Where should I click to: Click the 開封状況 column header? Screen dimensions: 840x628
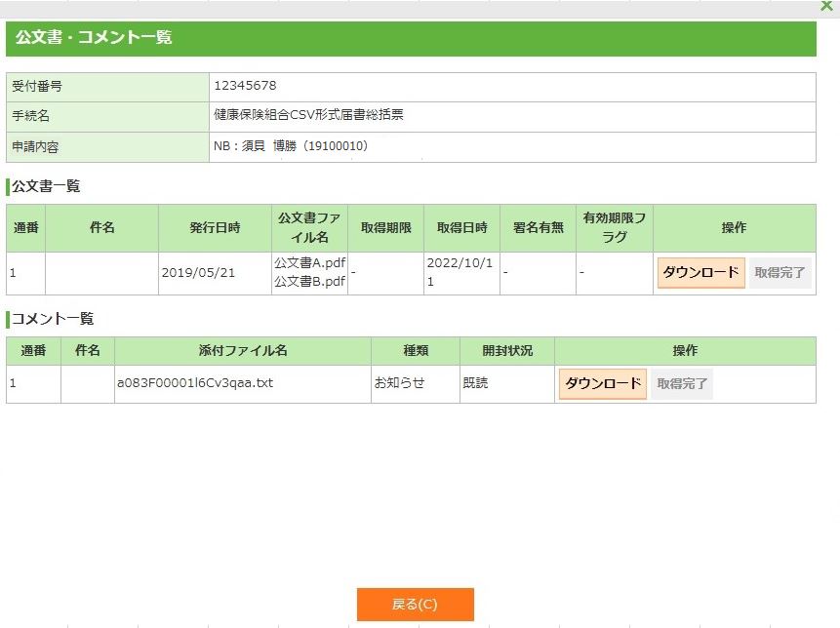pos(507,351)
